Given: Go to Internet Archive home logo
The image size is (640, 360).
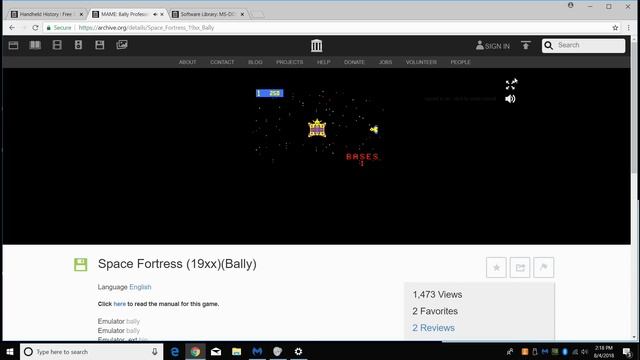Looking at the screenshot, I should click(316, 45).
